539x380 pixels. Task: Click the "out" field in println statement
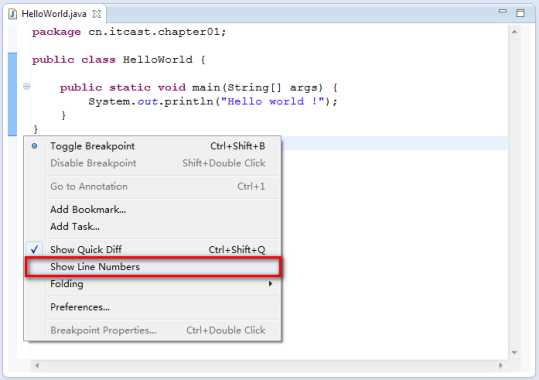pos(147,101)
